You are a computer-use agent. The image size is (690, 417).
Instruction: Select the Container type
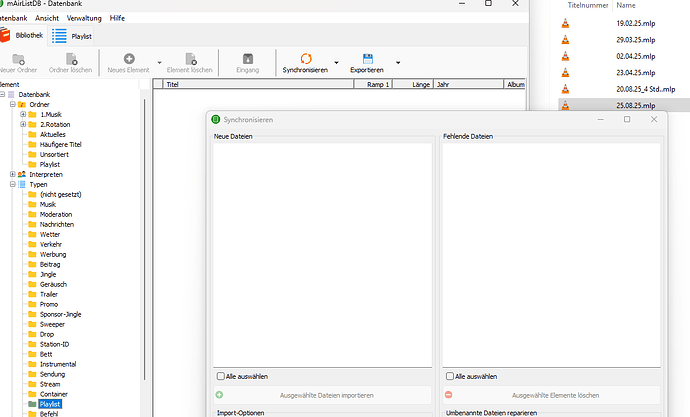pyautogui.click(x=54, y=394)
